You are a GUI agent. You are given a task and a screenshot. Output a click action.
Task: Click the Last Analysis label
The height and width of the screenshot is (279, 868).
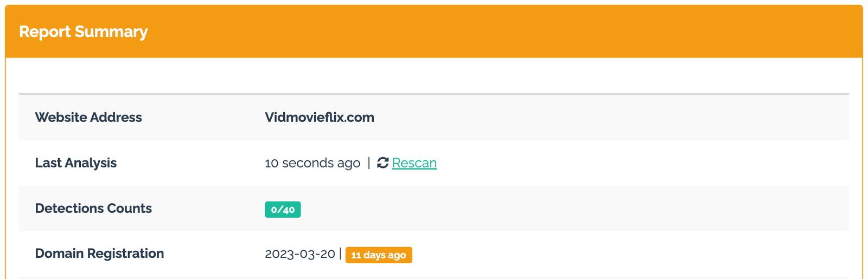76,163
